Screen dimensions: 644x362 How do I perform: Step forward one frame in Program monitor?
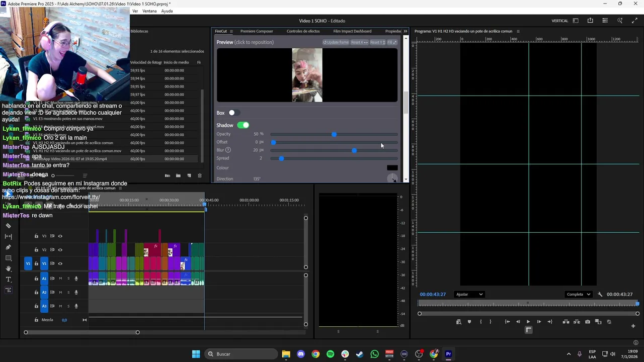click(539, 322)
